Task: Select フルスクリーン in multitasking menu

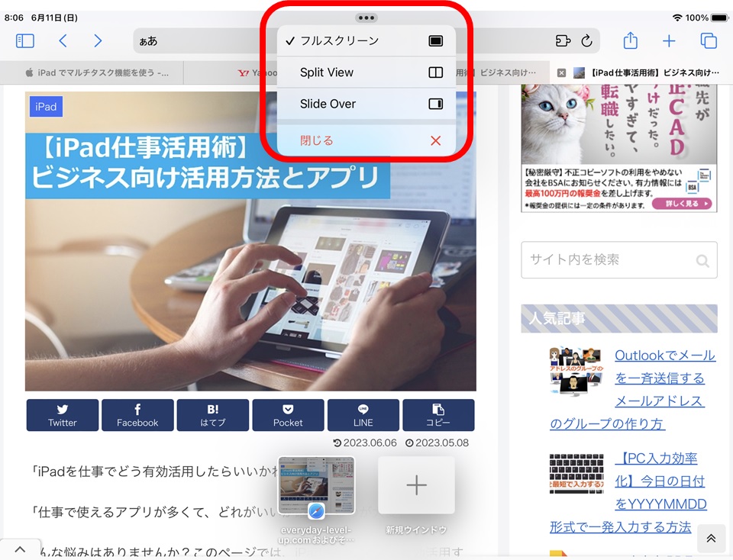Action: coord(366,40)
